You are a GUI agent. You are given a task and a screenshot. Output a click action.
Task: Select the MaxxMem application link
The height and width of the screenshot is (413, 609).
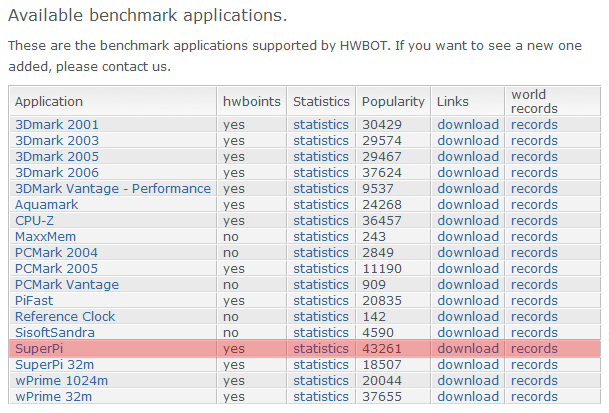click(45, 236)
